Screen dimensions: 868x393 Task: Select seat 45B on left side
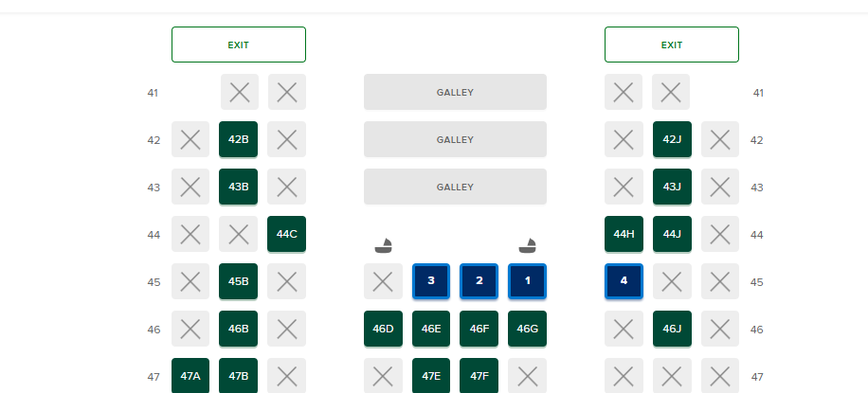(x=238, y=281)
